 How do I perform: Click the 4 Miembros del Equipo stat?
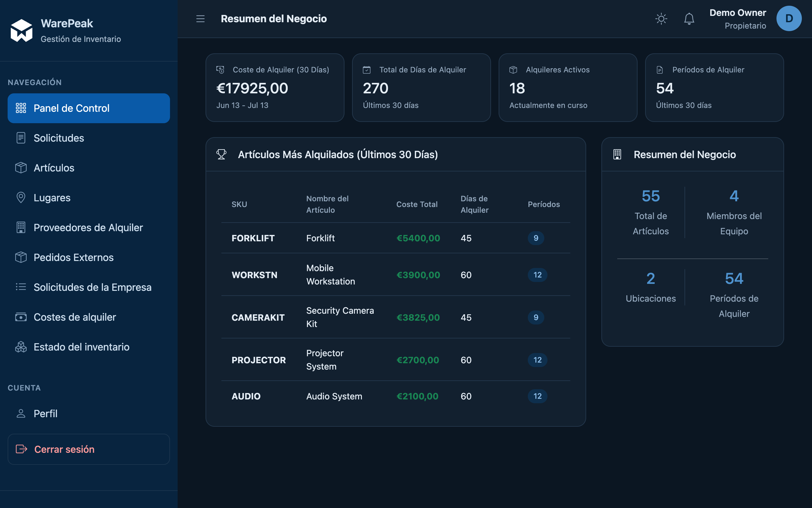click(x=734, y=212)
